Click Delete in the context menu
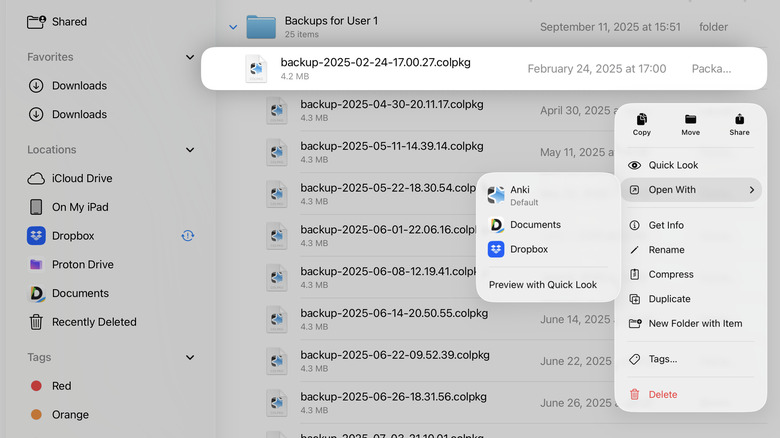Viewport: 780px width, 438px height. pyautogui.click(x=662, y=394)
